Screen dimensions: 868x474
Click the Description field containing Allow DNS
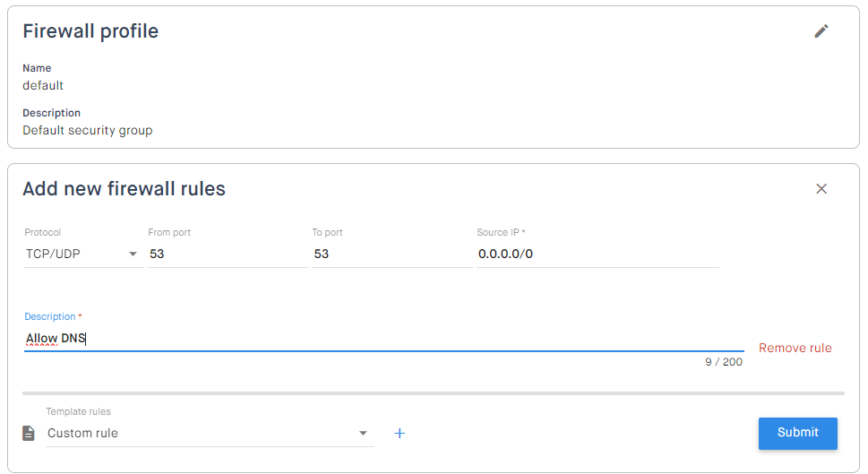(383, 339)
